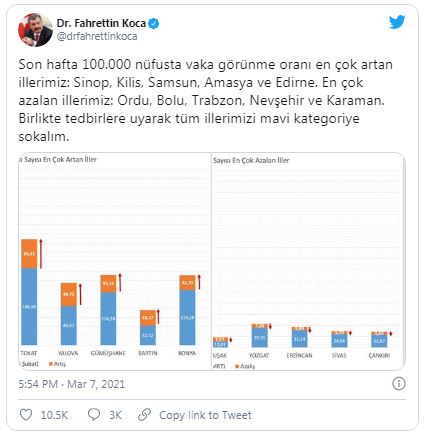Screen dimensions: 427x438
Task: Click the YOZGAT bar in right chart
Action: [260, 336]
